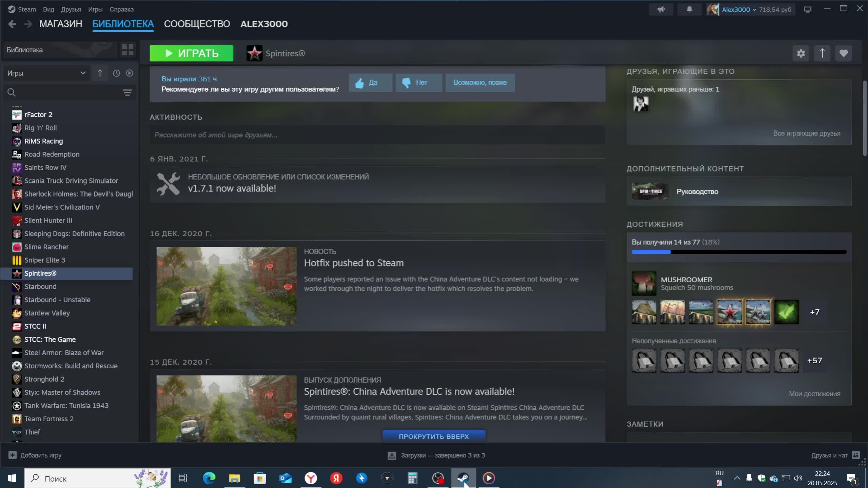The image size is (868, 488).
Task: Click the sidebar sort arrow icon
Action: (100, 73)
